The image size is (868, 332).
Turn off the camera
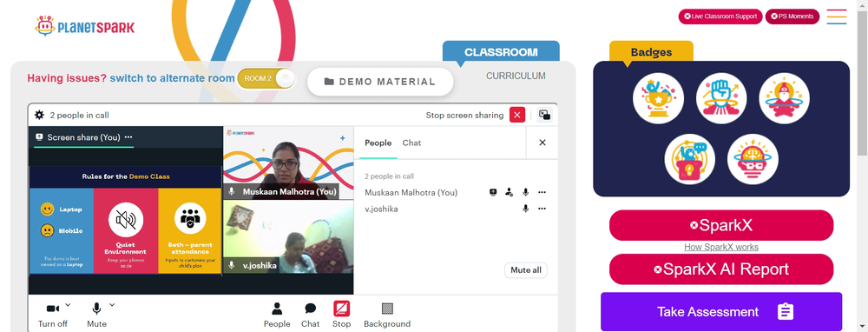click(53, 315)
